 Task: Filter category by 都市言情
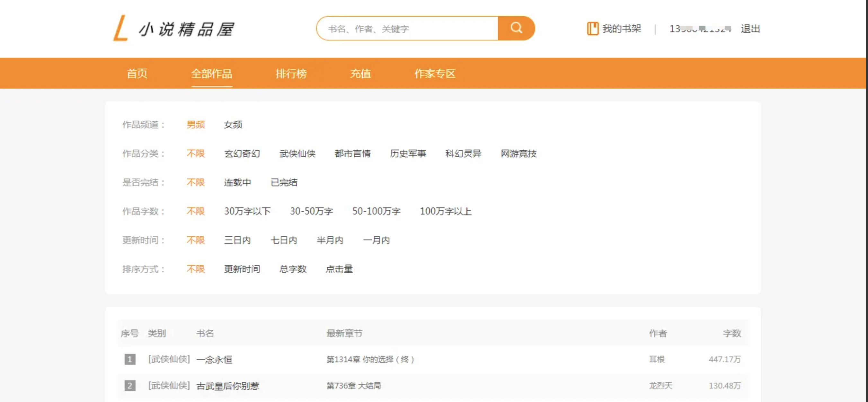tap(352, 153)
